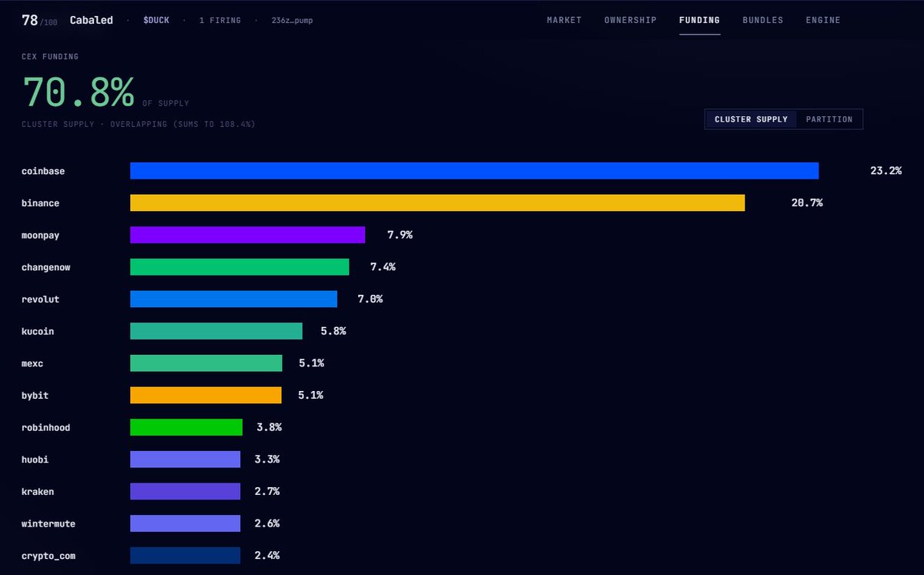Click the mexc row label
This screenshot has width=924, height=575.
coord(32,363)
